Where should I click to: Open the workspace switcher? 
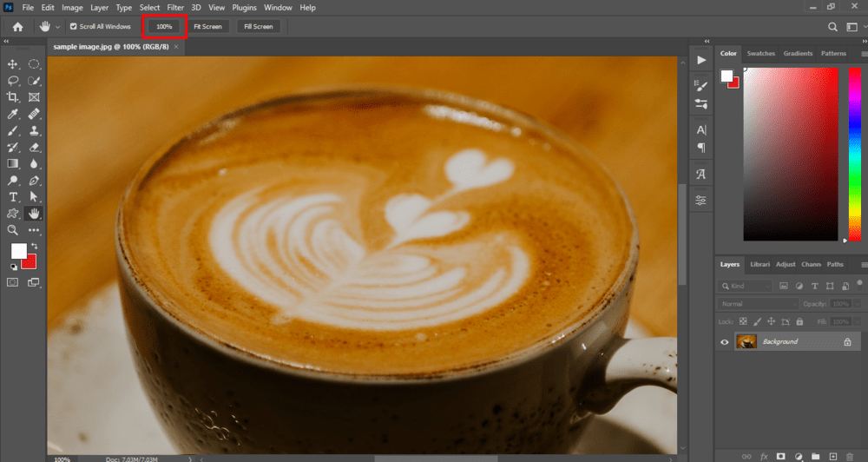point(852,27)
